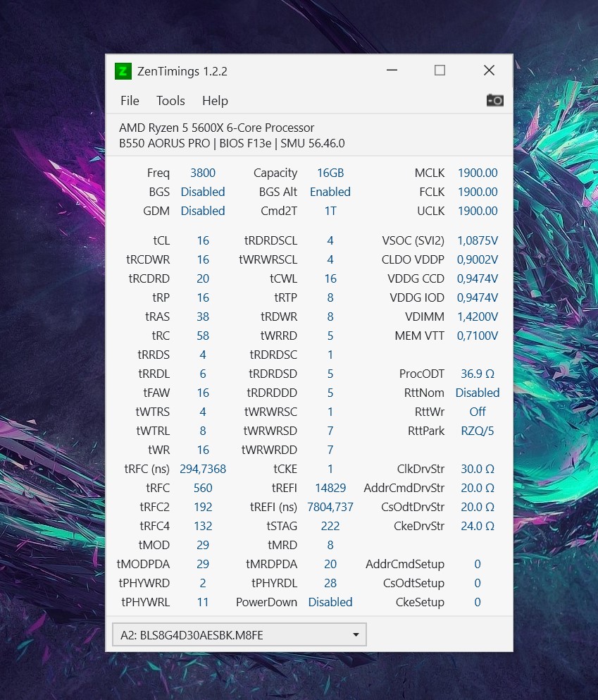
Task: Click the MEM VTT value 0,7100V
Action: point(478,336)
